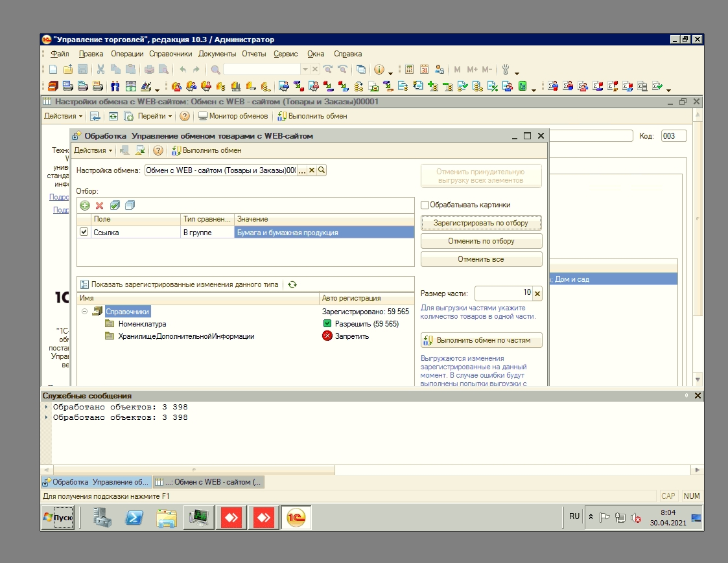
Task: Click Отменить все button
Action: point(481,259)
